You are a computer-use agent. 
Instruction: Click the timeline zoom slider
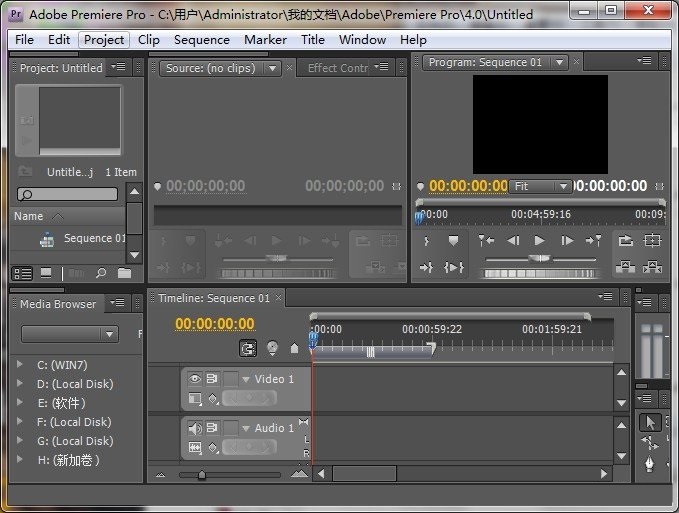[202, 474]
